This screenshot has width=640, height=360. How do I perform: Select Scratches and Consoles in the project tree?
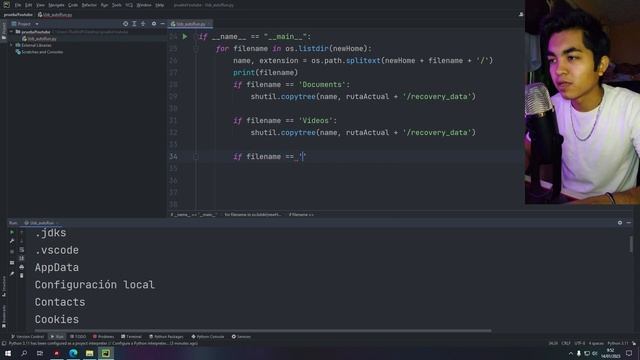(x=39, y=52)
